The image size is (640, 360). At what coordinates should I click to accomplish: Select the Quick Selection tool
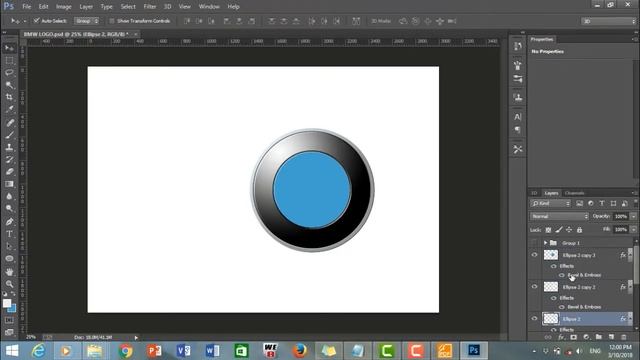click(9, 85)
